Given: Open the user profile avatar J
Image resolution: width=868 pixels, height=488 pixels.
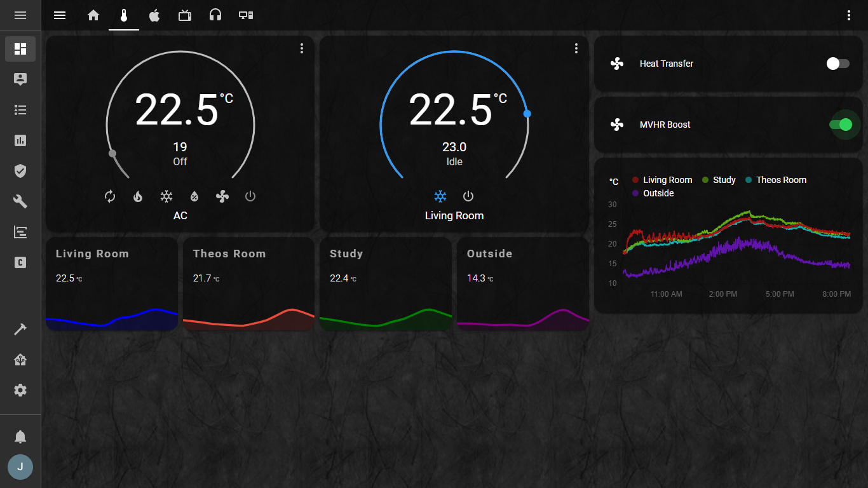Looking at the screenshot, I should [x=20, y=467].
